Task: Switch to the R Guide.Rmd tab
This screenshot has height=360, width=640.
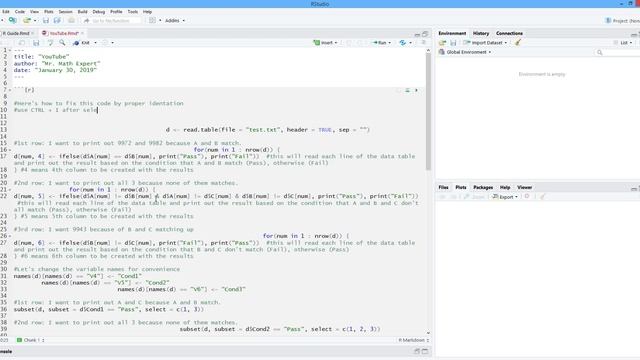Action: 16,33
